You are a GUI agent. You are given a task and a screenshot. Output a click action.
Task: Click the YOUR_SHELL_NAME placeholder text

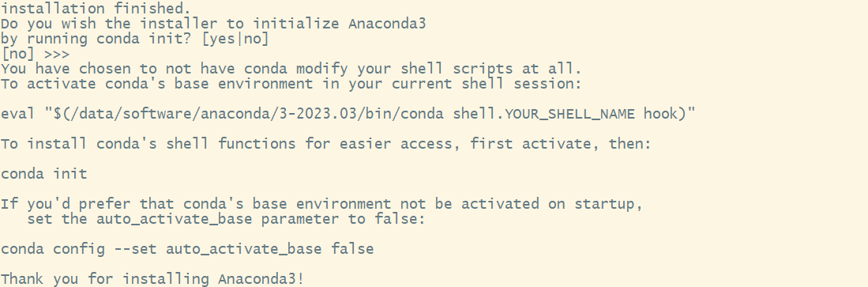tap(572, 114)
